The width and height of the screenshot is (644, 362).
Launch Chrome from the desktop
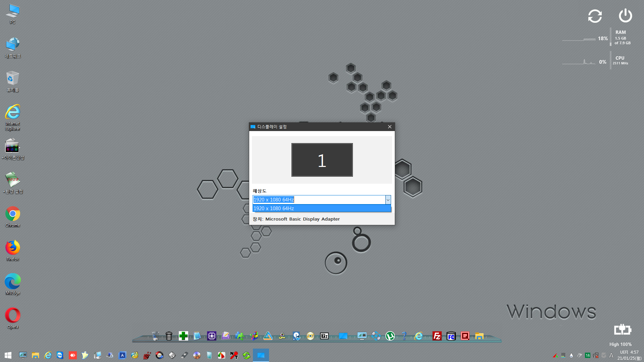point(13,217)
